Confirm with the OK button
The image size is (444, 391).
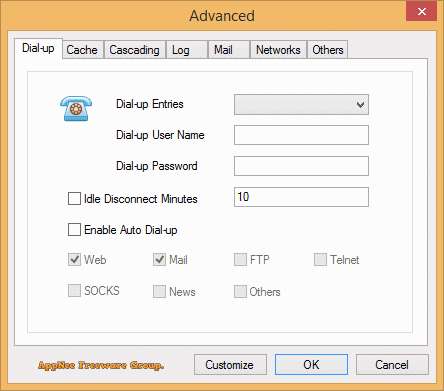pos(311,365)
